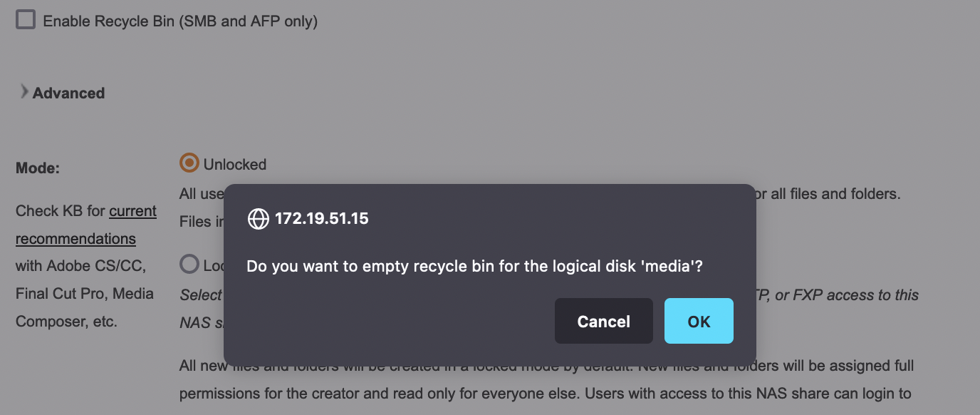Viewport: 980px width, 415px height.
Task: Click the 'Final Cut Pro, Media' text
Action: (85, 294)
